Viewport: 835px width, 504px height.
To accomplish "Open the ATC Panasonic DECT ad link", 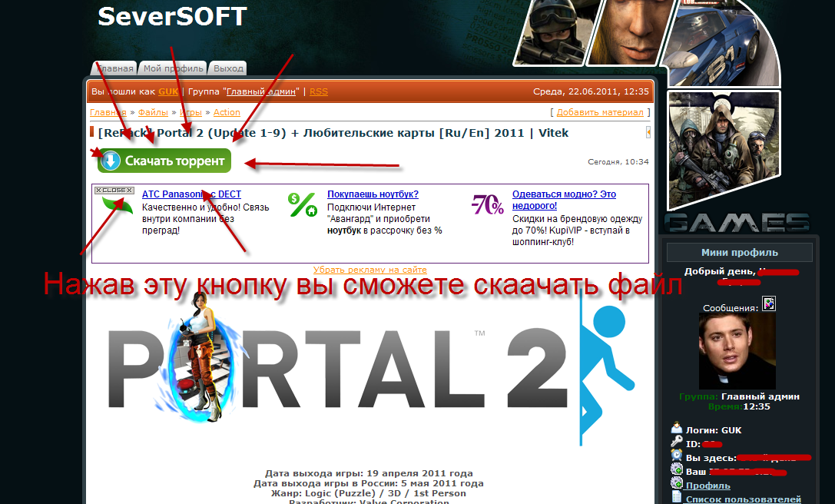I will [191, 194].
